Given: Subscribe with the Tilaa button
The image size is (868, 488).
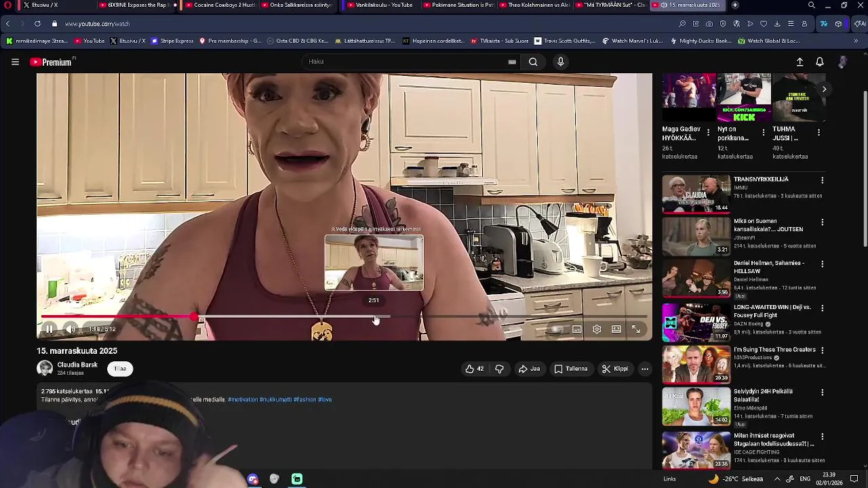Looking at the screenshot, I should click(x=120, y=369).
